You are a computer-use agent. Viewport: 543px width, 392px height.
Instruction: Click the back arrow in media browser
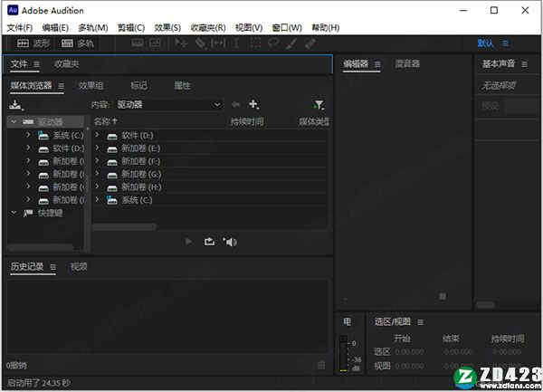point(235,104)
